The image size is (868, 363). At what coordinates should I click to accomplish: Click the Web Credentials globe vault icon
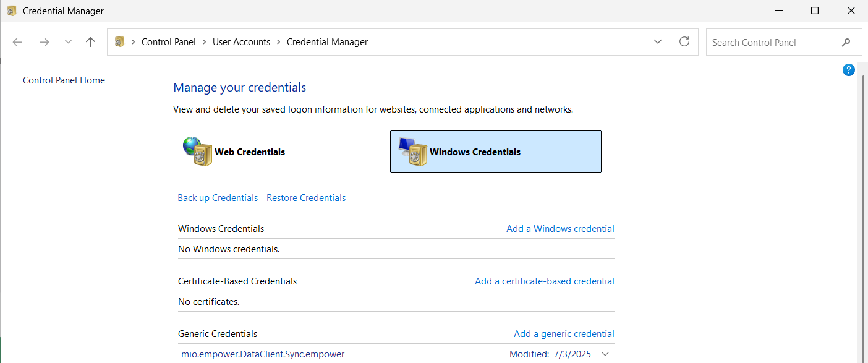(x=198, y=152)
